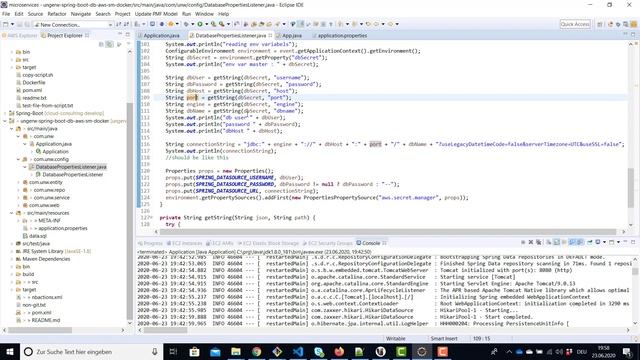Minimize the Console view
640x360 pixels.
point(625,242)
